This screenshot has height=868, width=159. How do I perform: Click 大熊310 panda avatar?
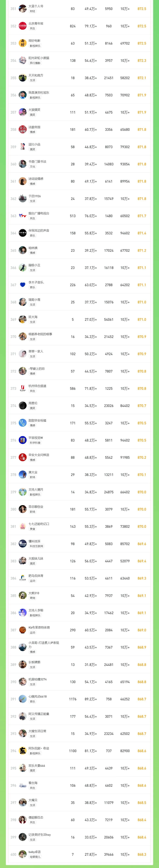(x=23, y=595)
